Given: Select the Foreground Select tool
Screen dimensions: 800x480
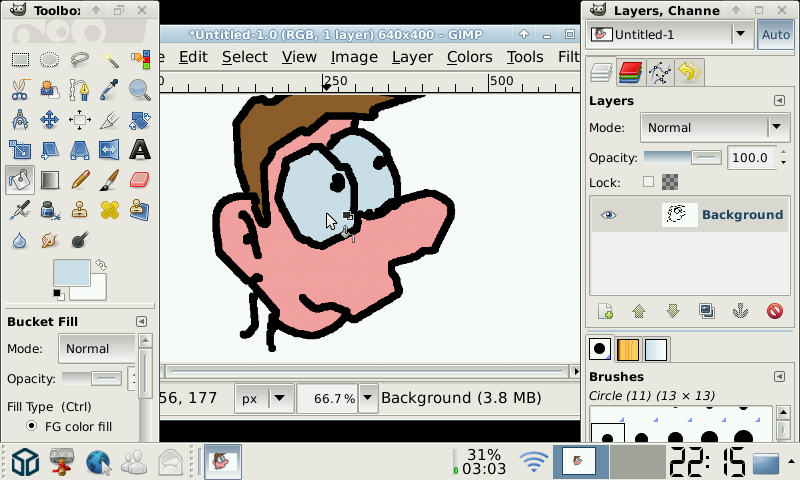Looking at the screenshot, I should [49, 90].
